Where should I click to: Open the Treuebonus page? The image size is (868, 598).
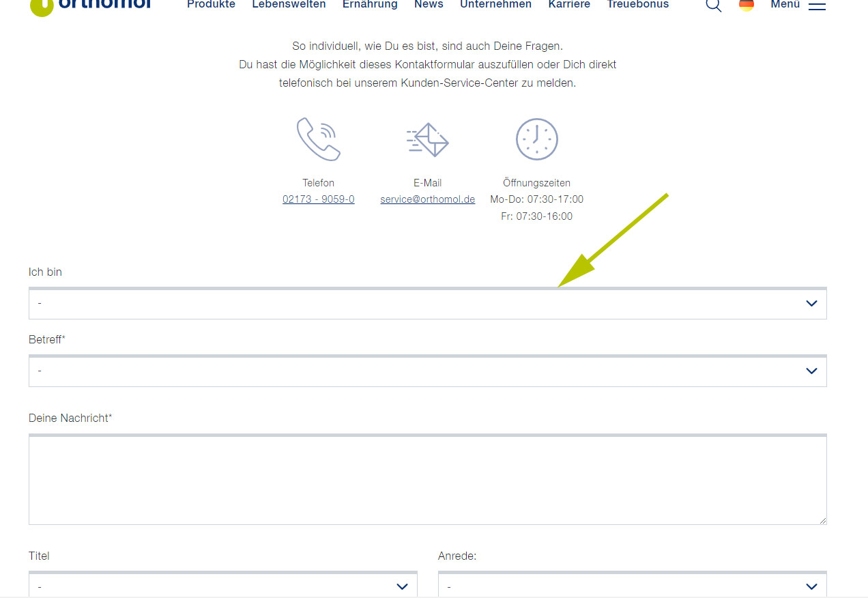pos(638,5)
